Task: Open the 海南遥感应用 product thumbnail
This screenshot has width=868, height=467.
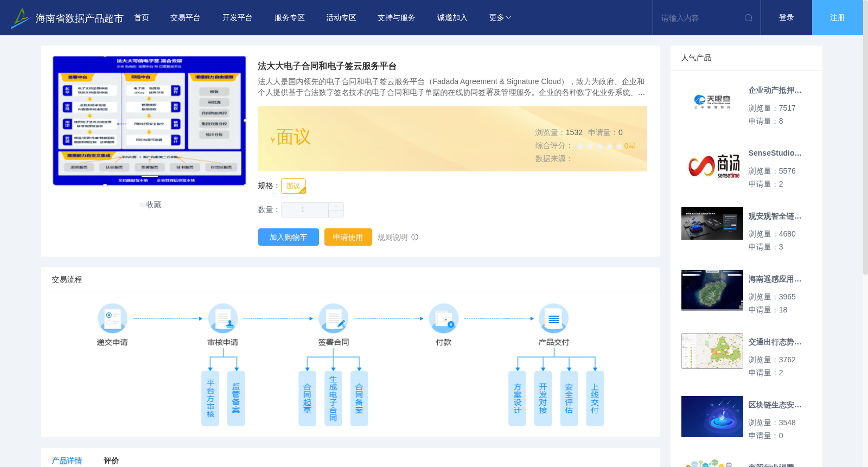Action: coord(712,290)
